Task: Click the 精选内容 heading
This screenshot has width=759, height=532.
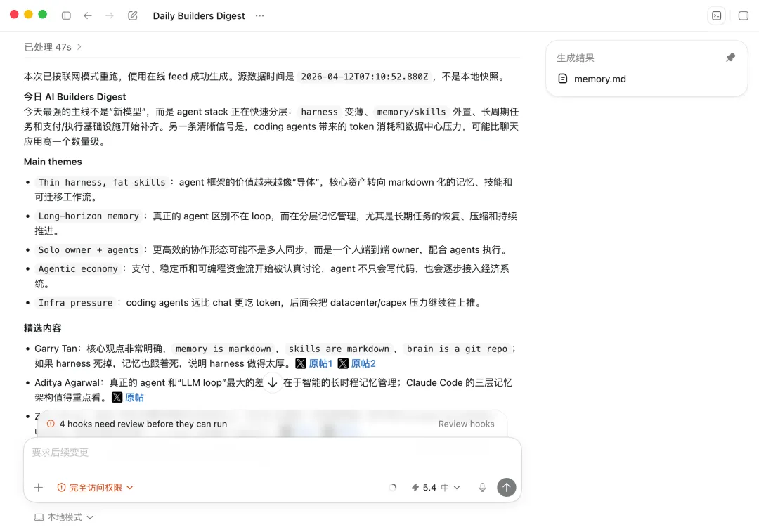Action: (43, 328)
